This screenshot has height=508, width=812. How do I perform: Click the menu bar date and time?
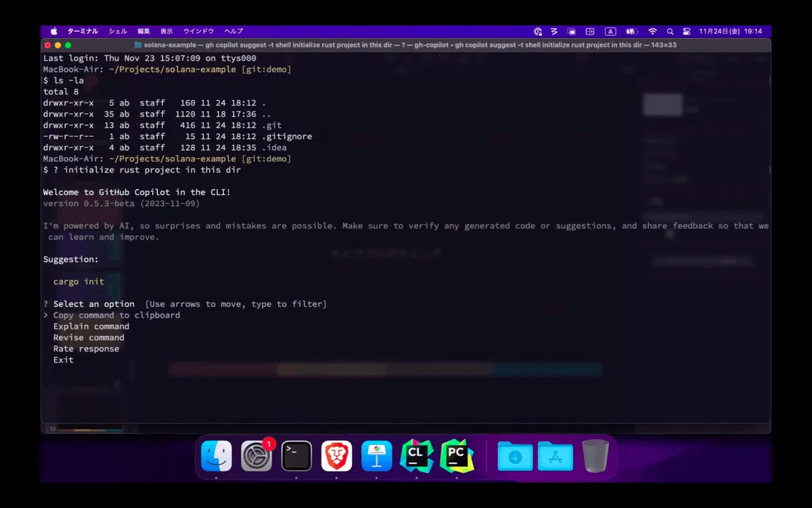coord(731,31)
